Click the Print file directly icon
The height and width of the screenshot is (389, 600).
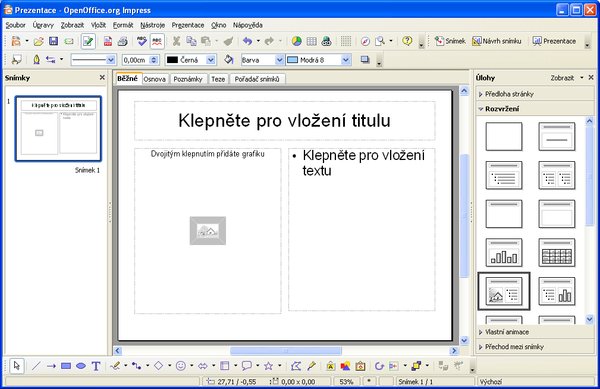pyautogui.click(x=122, y=41)
